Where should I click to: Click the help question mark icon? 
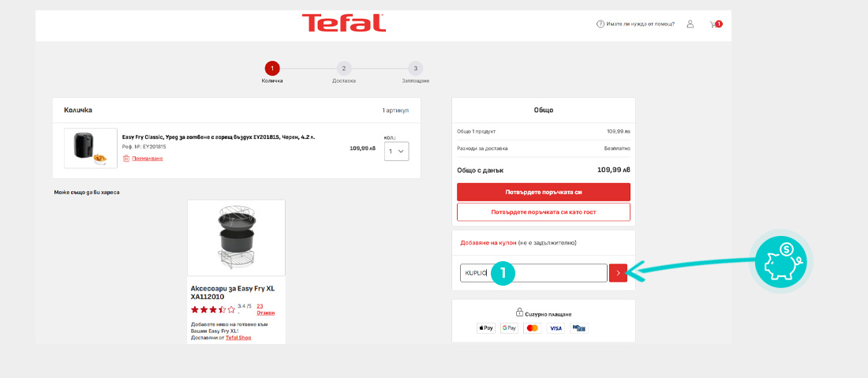click(x=600, y=24)
